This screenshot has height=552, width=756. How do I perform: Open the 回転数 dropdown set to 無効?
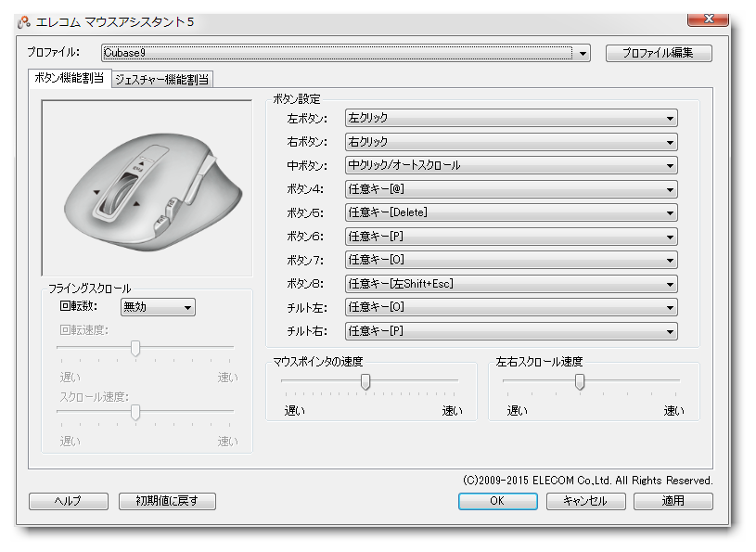158,307
